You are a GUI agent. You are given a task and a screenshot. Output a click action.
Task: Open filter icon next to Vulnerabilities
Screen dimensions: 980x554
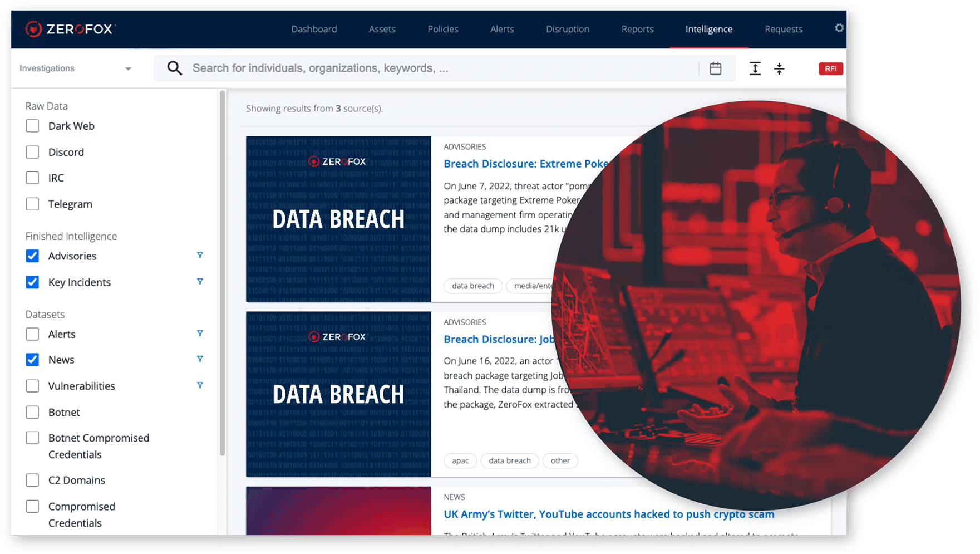click(x=200, y=385)
